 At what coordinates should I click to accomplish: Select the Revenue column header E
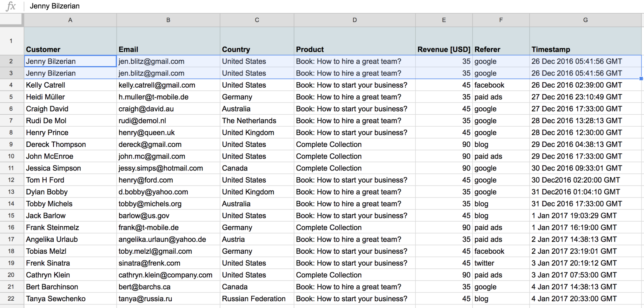[443, 20]
